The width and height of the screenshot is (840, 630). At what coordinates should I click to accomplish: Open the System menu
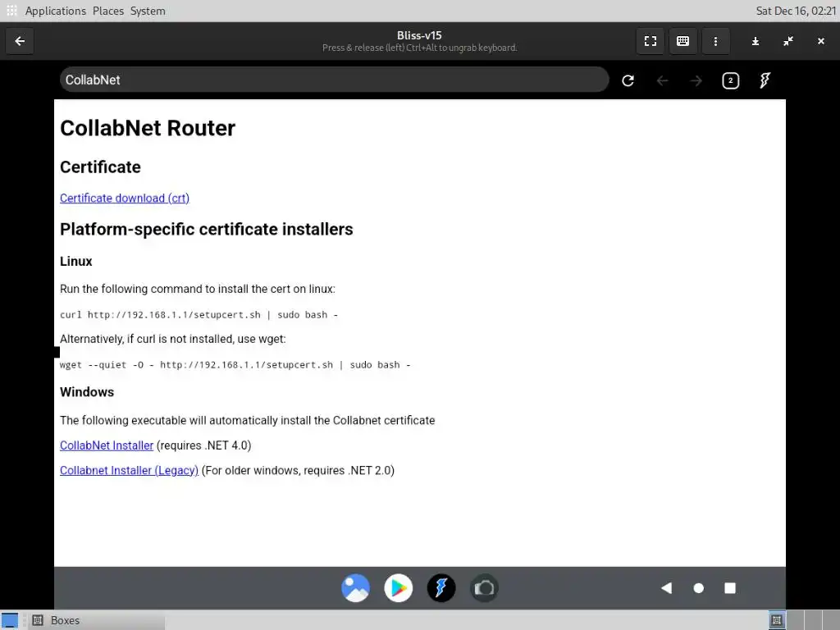[148, 11]
